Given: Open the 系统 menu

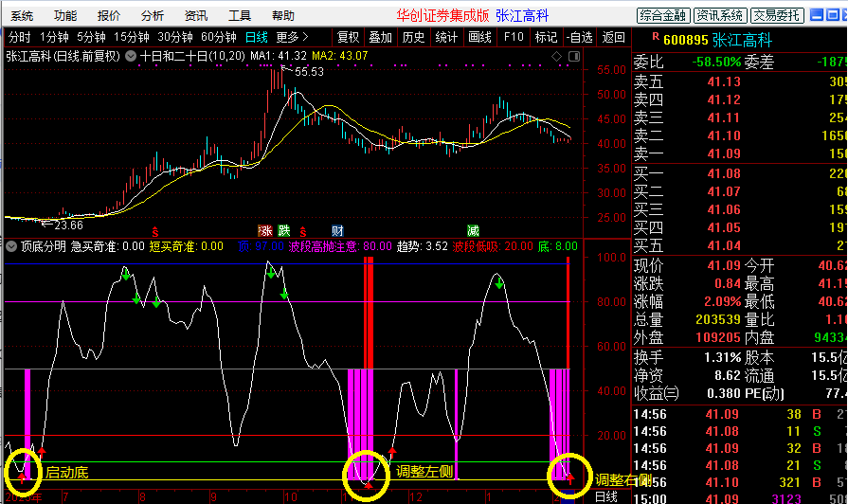Looking at the screenshot, I should 22,16.
